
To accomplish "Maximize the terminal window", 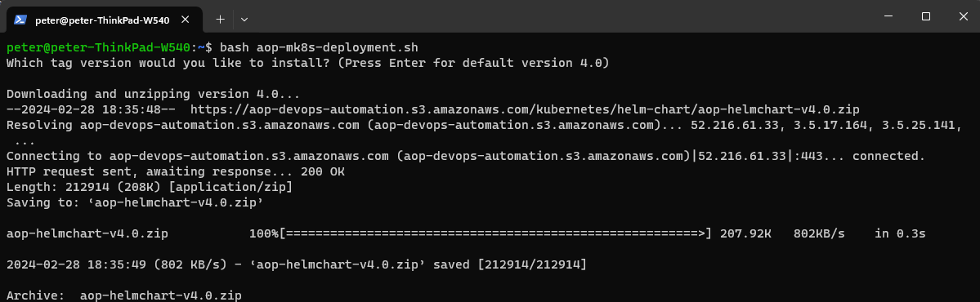I will [925, 17].
